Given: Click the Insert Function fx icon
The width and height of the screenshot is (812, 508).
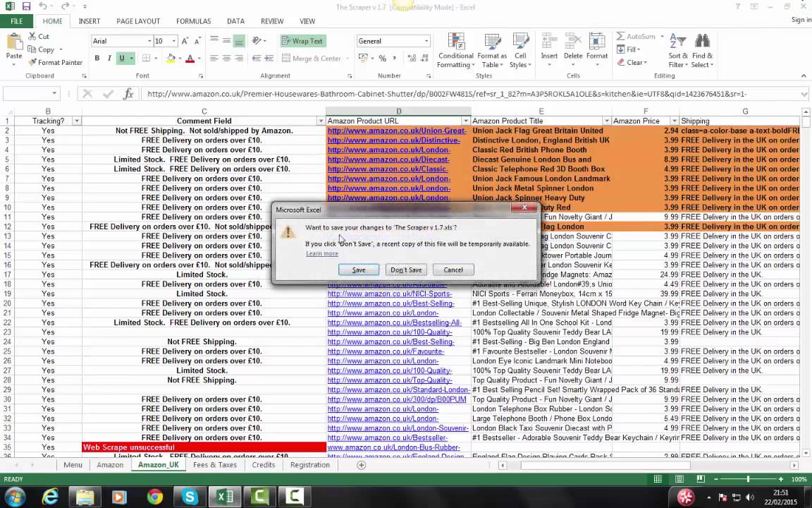Looking at the screenshot, I should 128,94.
